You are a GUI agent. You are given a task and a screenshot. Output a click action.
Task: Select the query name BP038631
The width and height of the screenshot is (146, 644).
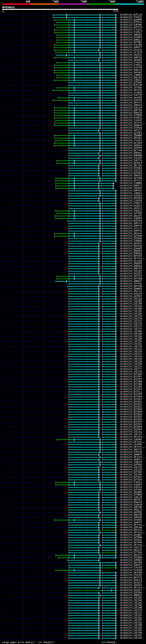[x=8, y=7]
